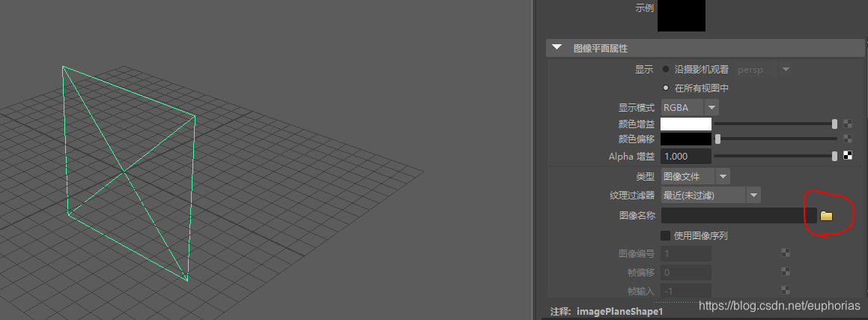Viewport: 868px width, 320px height.
Task: Click the imagePlaneShape1 notes label
Action: [619, 311]
